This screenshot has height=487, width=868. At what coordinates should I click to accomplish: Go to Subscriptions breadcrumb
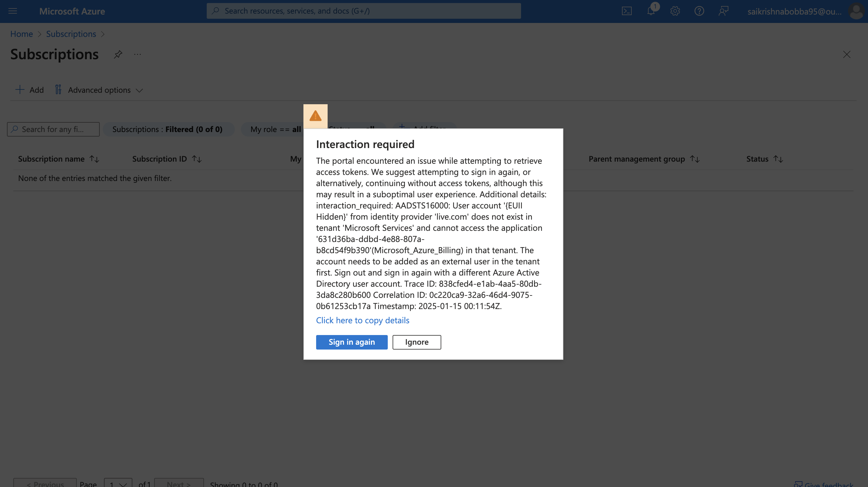pyautogui.click(x=71, y=34)
